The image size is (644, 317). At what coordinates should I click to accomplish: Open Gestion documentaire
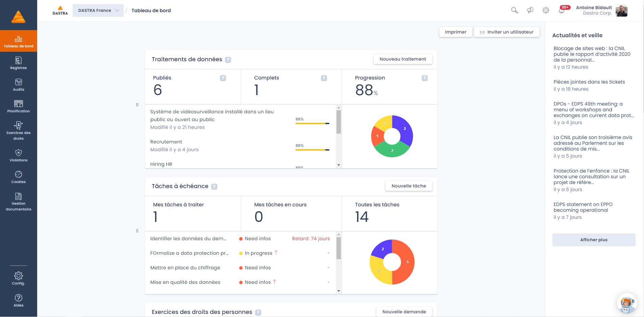[19, 202]
